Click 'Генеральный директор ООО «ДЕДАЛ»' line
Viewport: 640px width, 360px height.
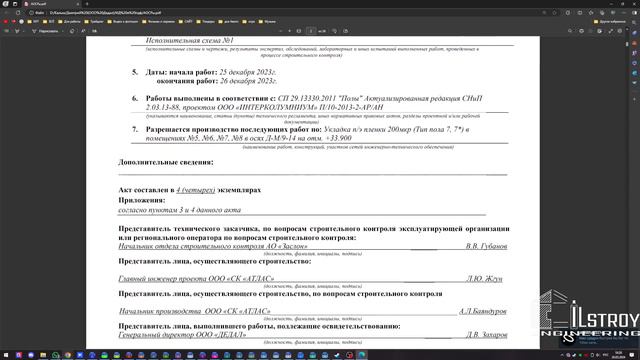click(x=182, y=335)
